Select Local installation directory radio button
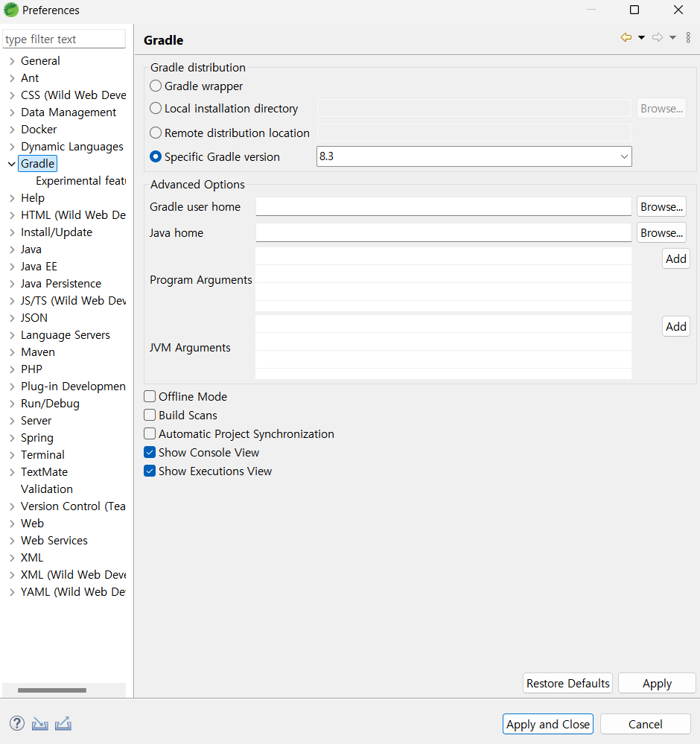Viewport: 700px width, 744px height. coord(156,108)
